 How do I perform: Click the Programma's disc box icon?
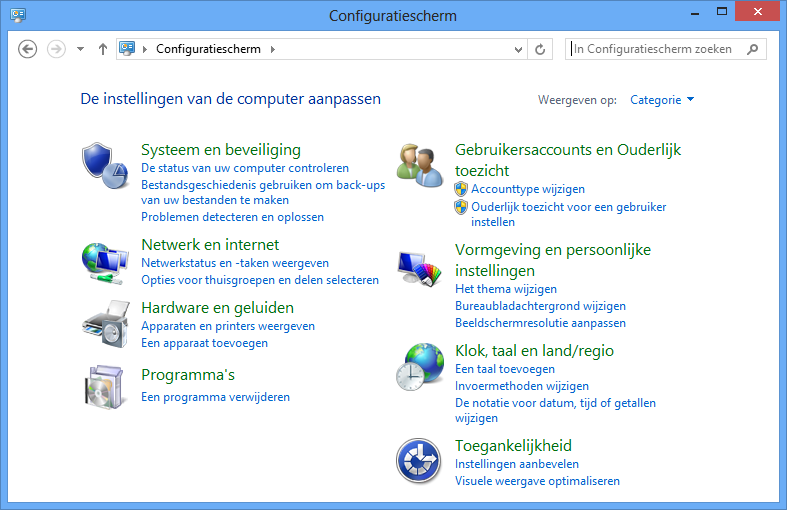pyautogui.click(x=104, y=387)
